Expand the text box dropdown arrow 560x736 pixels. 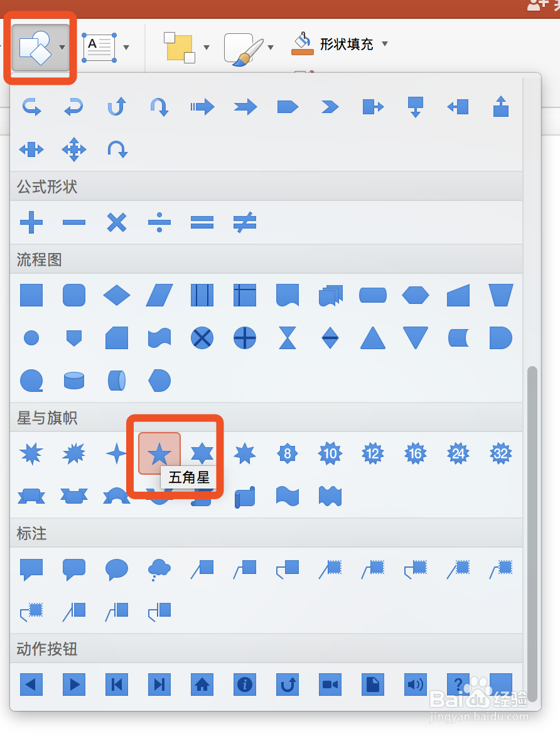126,47
